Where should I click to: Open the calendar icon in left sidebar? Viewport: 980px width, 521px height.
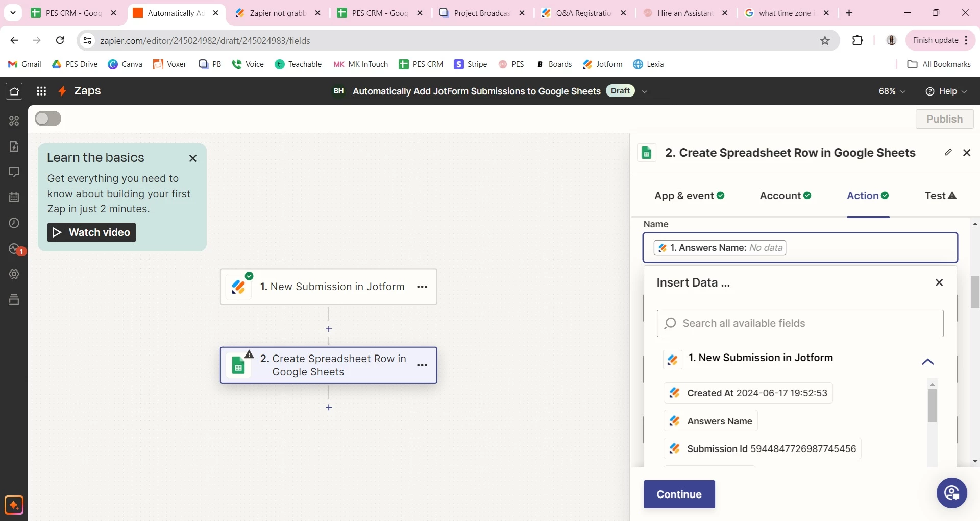[14, 197]
